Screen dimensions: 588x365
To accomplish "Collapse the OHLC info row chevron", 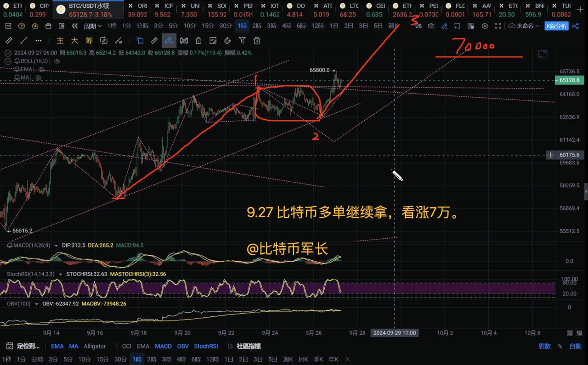I will click(x=8, y=53).
